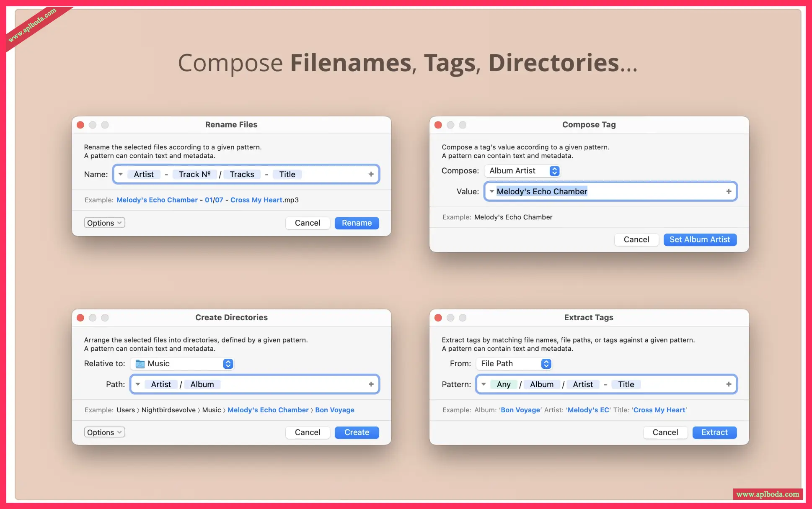
Task: Click the plus icon in Rename Files Name field
Action: click(x=371, y=174)
